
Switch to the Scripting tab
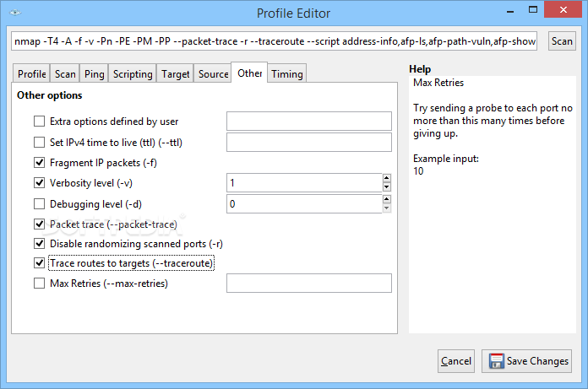[x=133, y=73]
